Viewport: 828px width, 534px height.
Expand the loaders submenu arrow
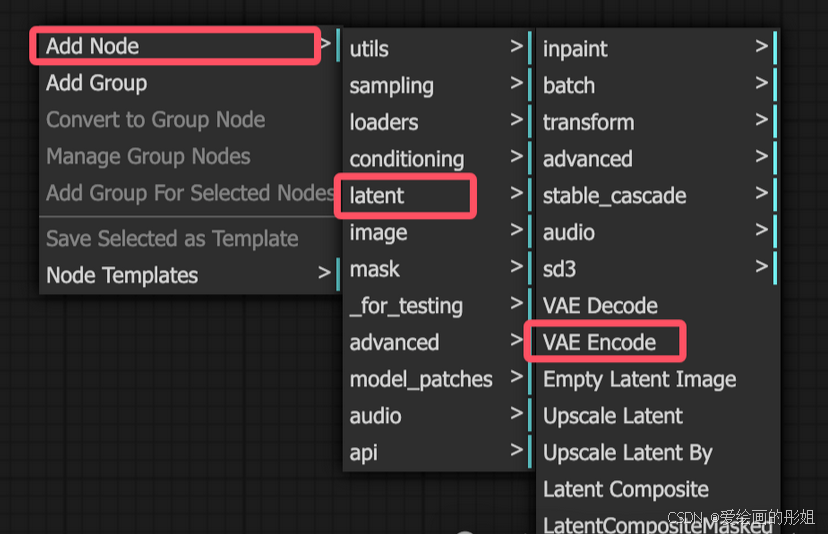tap(516, 120)
